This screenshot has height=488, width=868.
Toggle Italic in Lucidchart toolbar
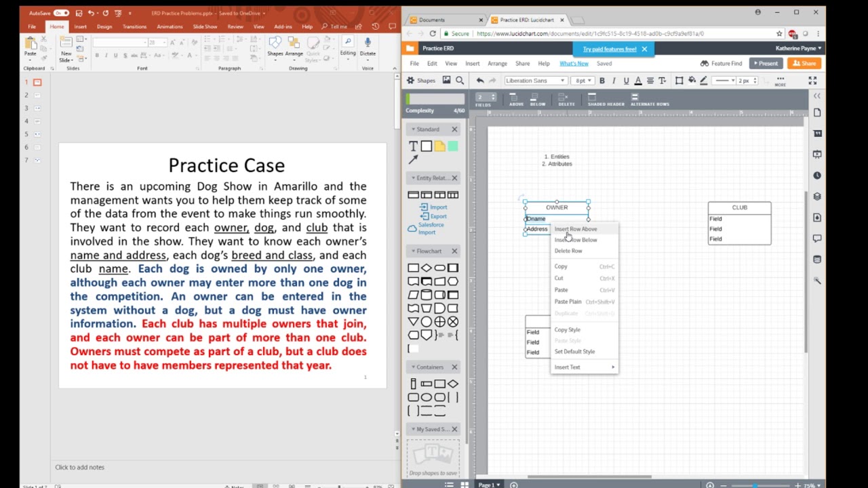click(x=614, y=81)
